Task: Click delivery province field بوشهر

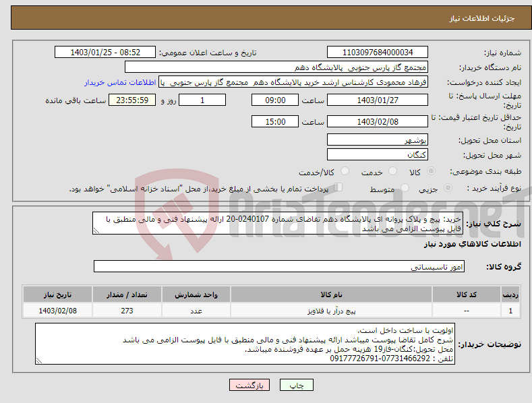Action: click(x=378, y=139)
